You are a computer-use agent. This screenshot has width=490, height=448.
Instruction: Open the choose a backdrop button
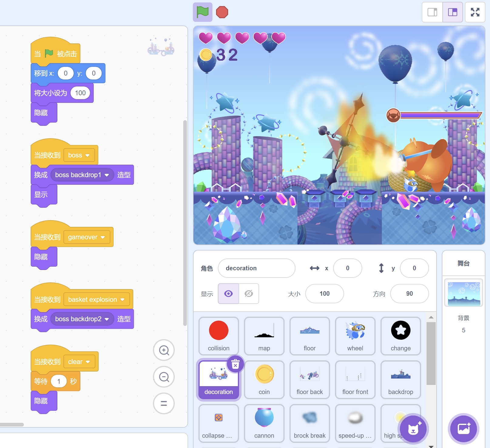(463, 429)
